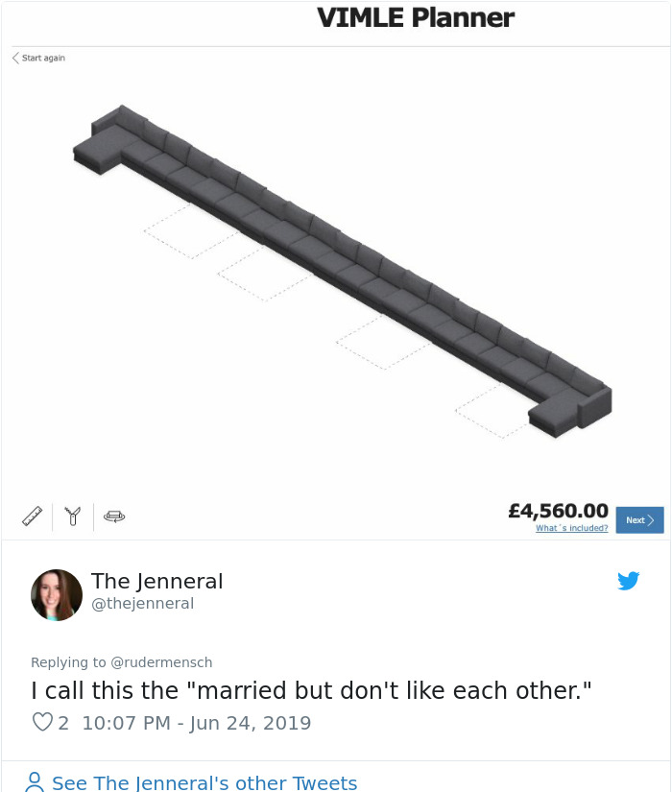Like the tweet with heart icon

click(x=42, y=722)
